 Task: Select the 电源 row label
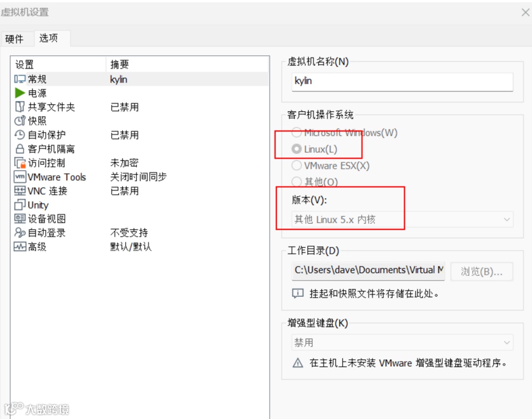tap(37, 93)
